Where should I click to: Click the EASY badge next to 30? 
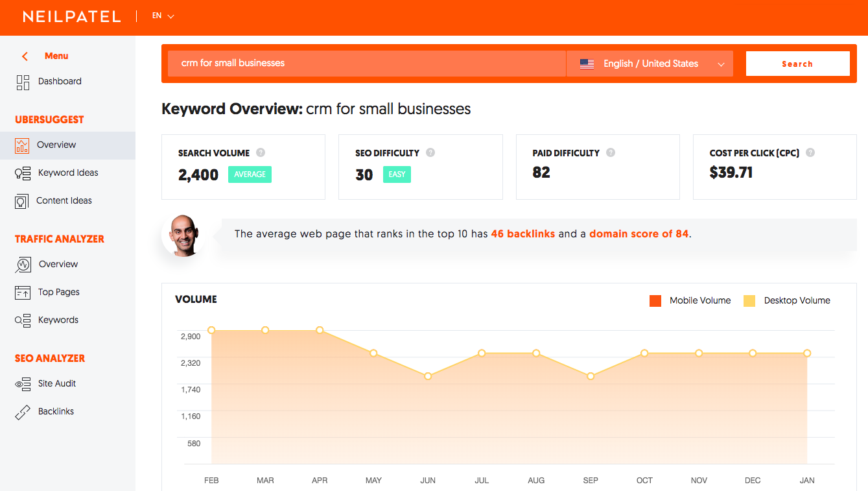397,174
